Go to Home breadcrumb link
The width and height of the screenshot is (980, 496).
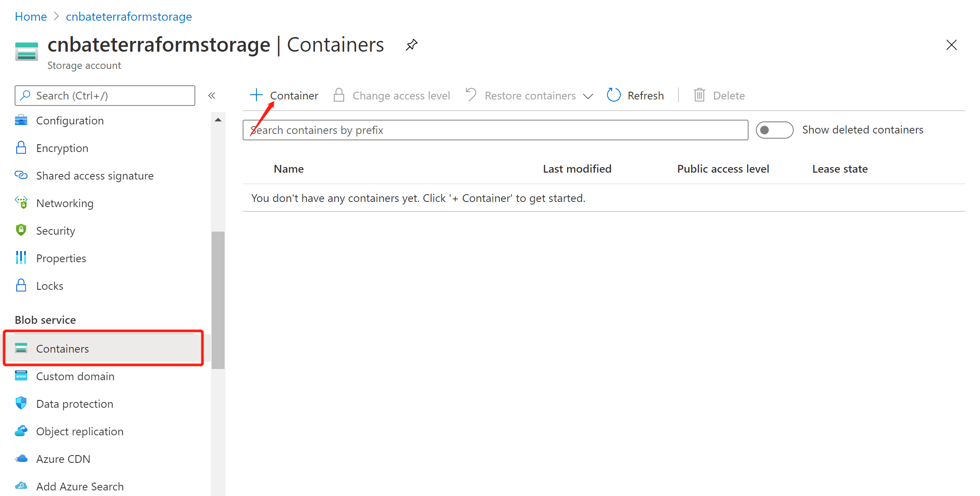click(x=31, y=16)
